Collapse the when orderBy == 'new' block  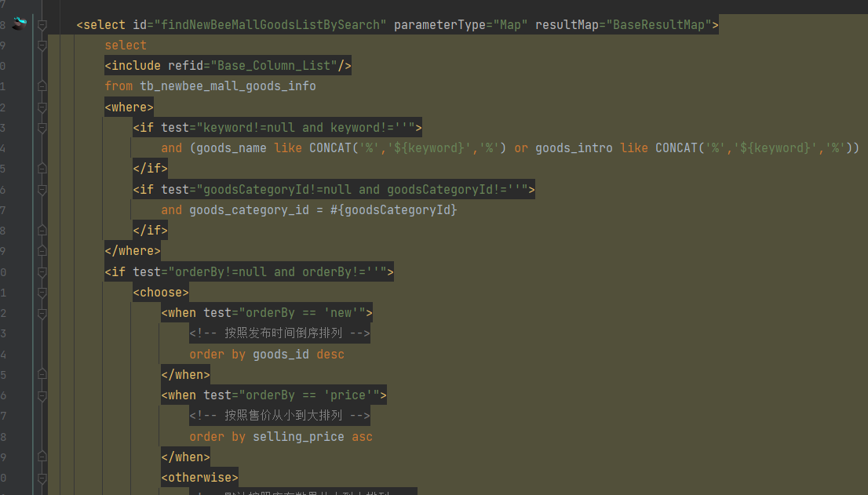click(x=42, y=313)
